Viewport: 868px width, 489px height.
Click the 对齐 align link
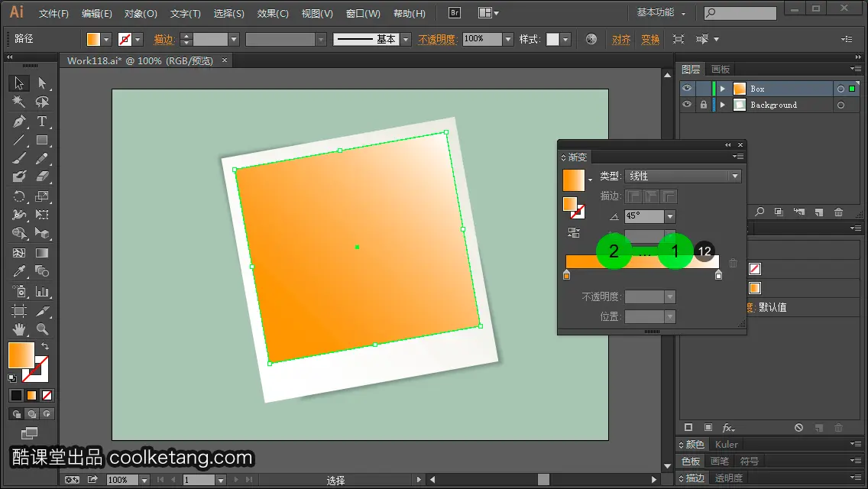click(621, 39)
